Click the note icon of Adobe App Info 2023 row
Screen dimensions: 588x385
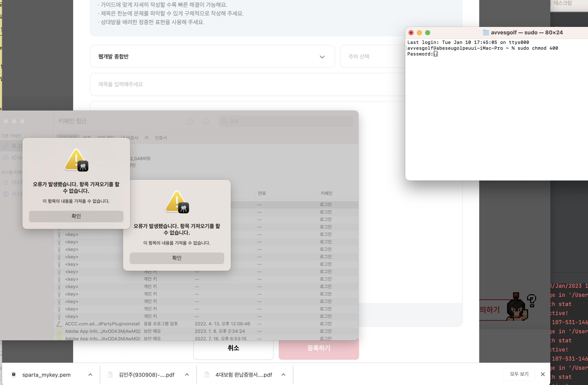tap(59, 331)
